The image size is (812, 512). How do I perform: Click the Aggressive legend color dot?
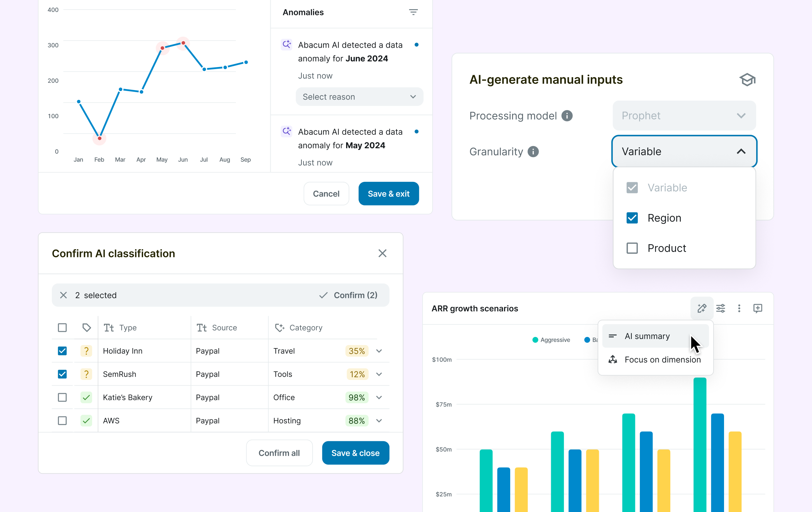pos(535,340)
